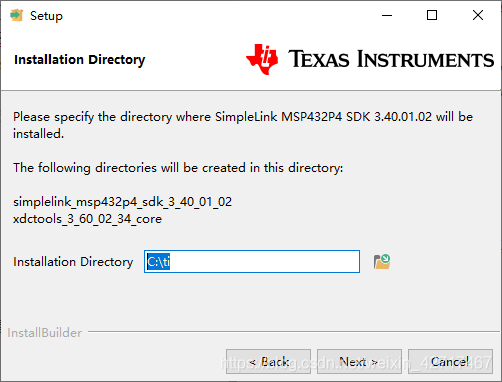Click the InstallBuilder label at bottom left
The width and height of the screenshot is (502, 382).
point(45,333)
